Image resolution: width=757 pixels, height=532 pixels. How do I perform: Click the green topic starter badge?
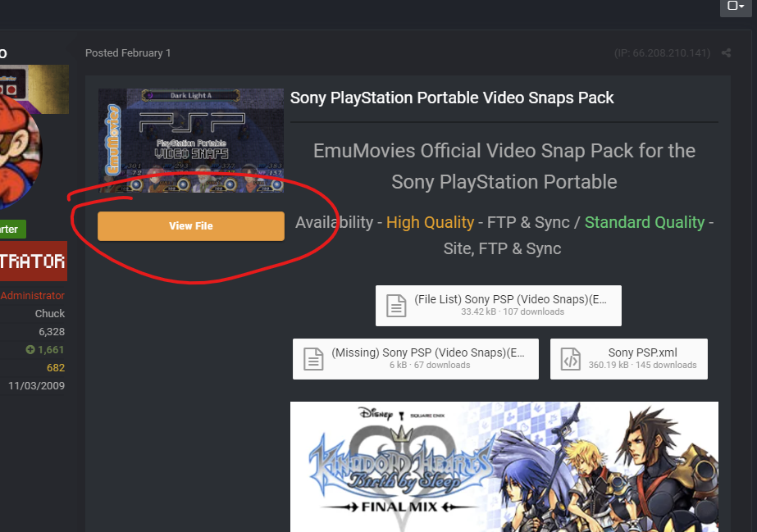tap(13, 229)
